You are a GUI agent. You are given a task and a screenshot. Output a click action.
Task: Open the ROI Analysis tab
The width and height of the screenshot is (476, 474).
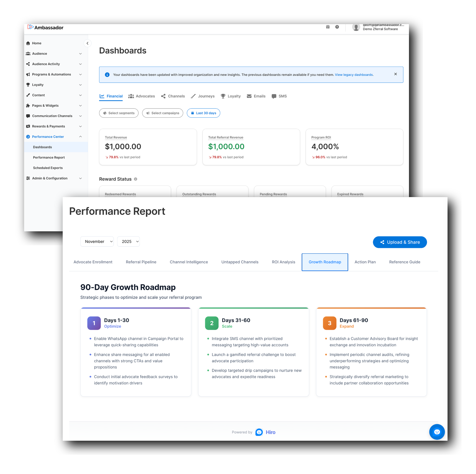(x=283, y=262)
